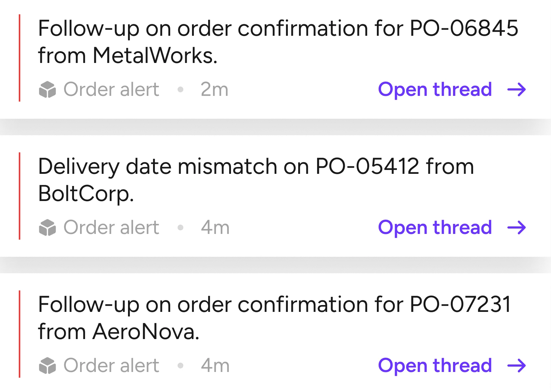Click the red bar beside the PO-05412 alert
Viewport: 551px width, 392px height.
coord(19,196)
